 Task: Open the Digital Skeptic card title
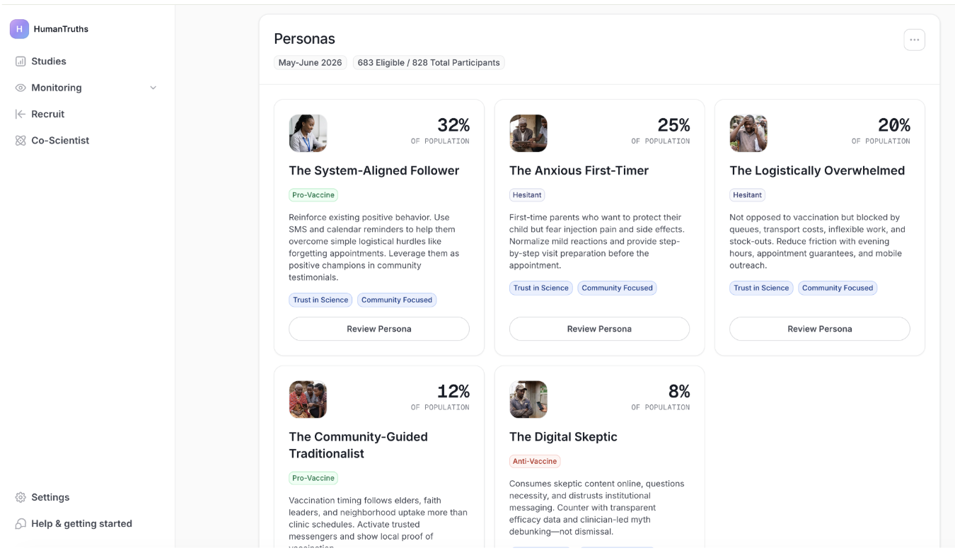(563, 437)
